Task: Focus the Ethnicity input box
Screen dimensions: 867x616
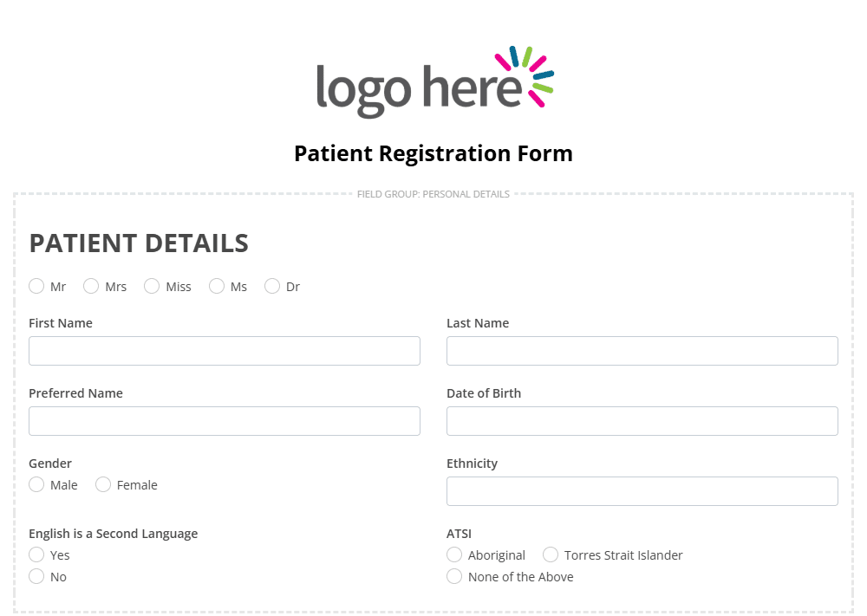Action: [642, 491]
